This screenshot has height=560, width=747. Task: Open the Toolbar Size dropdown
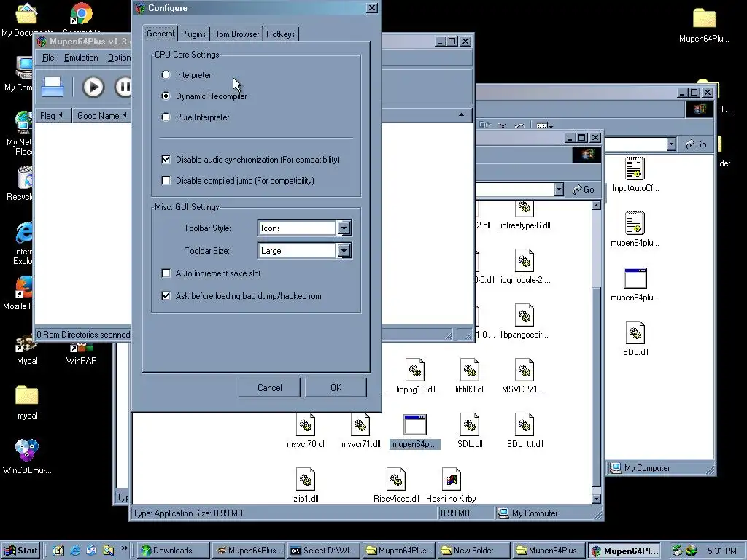coord(344,251)
